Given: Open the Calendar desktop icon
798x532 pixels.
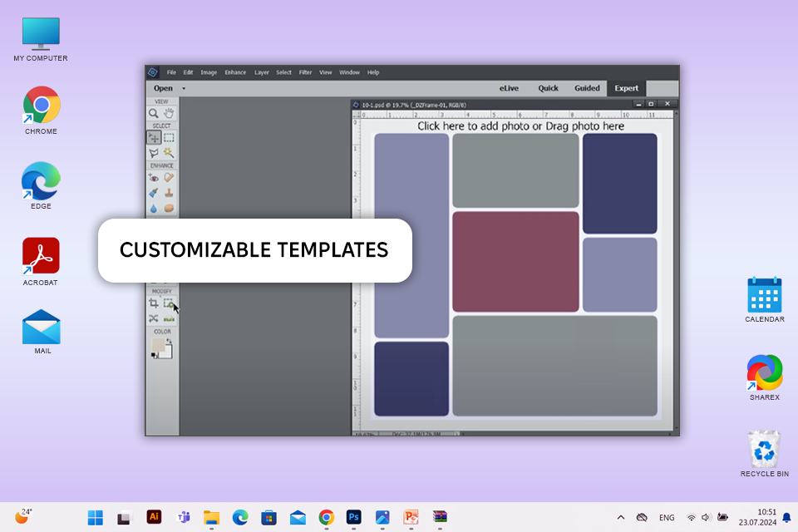Looking at the screenshot, I should point(765,300).
